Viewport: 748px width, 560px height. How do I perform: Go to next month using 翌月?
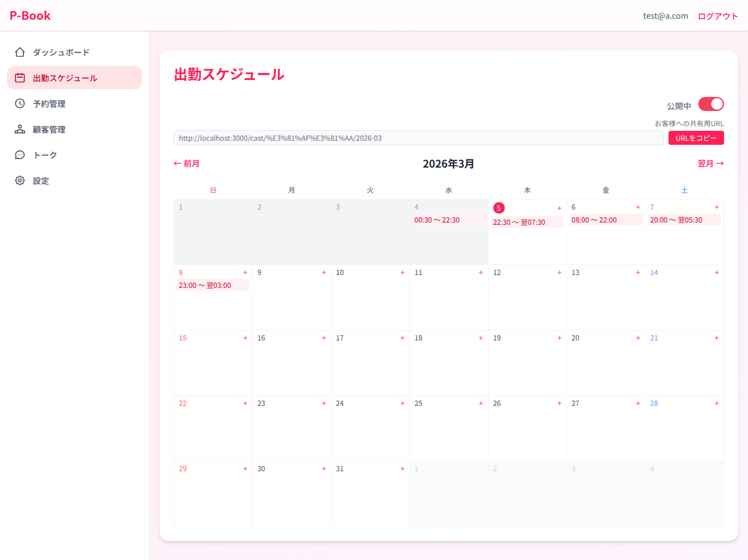(x=710, y=164)
